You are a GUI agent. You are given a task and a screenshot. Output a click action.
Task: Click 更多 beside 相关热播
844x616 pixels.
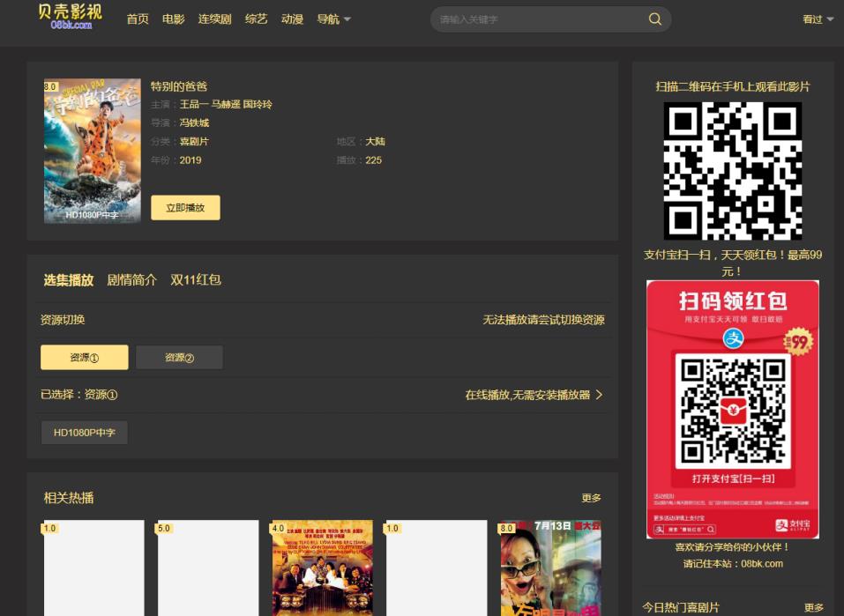point(591,498)
